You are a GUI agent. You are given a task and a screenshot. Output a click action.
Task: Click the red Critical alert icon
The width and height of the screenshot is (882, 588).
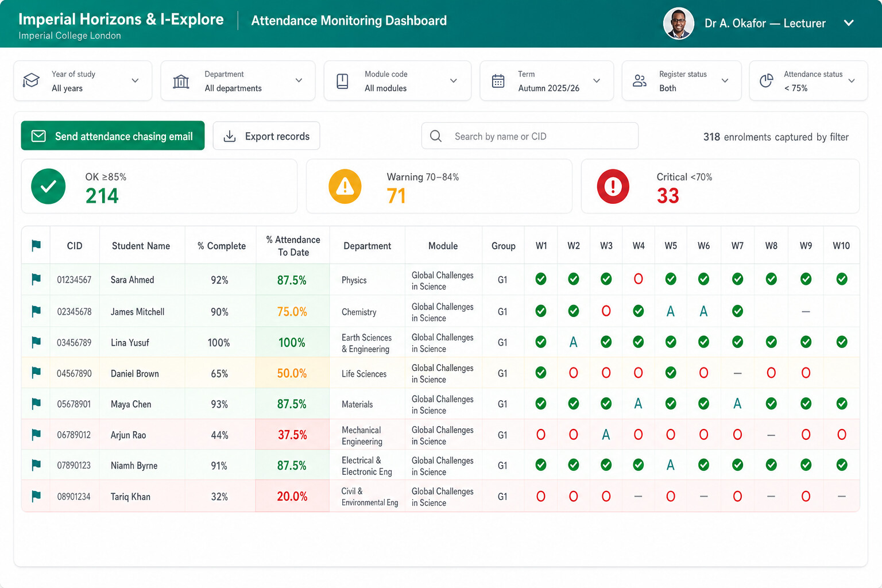click(613, 187)
